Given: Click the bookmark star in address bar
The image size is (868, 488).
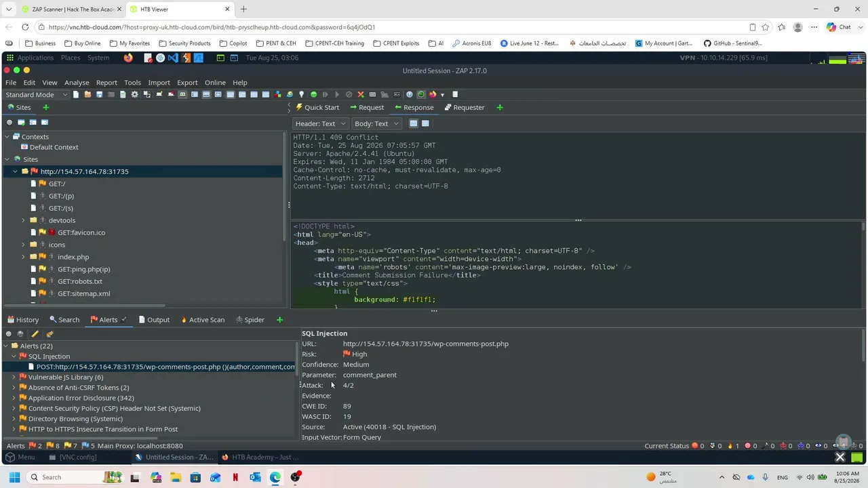Looking at the screenshot, I should [x=766, y=27].
